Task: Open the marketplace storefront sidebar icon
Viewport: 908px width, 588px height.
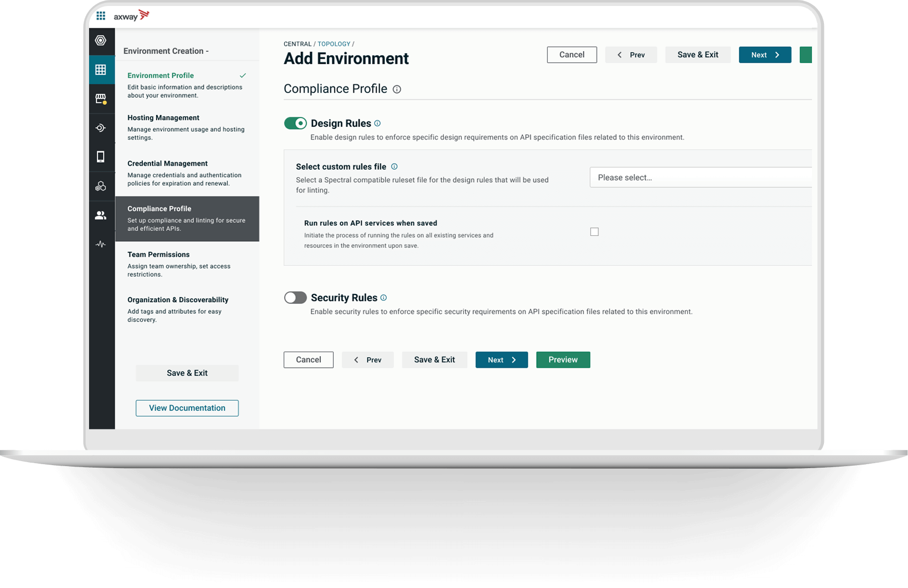Action: (101, 99)
